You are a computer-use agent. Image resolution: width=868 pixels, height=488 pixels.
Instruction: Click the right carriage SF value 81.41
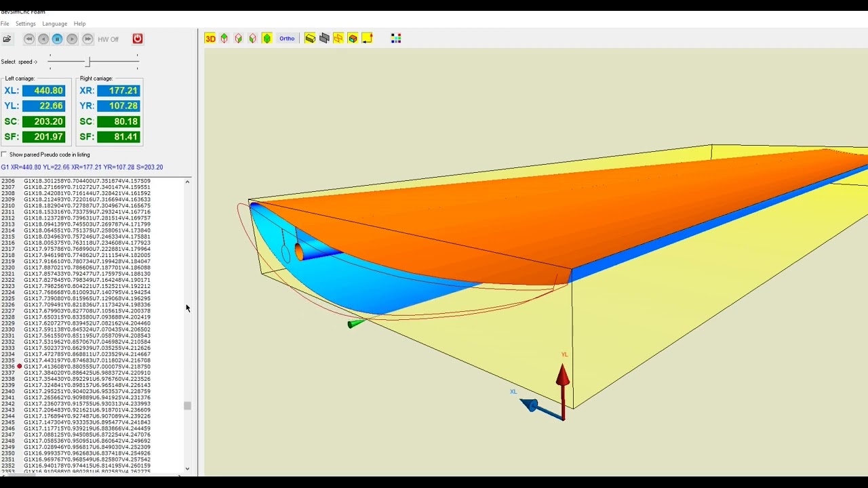[119, 137]
